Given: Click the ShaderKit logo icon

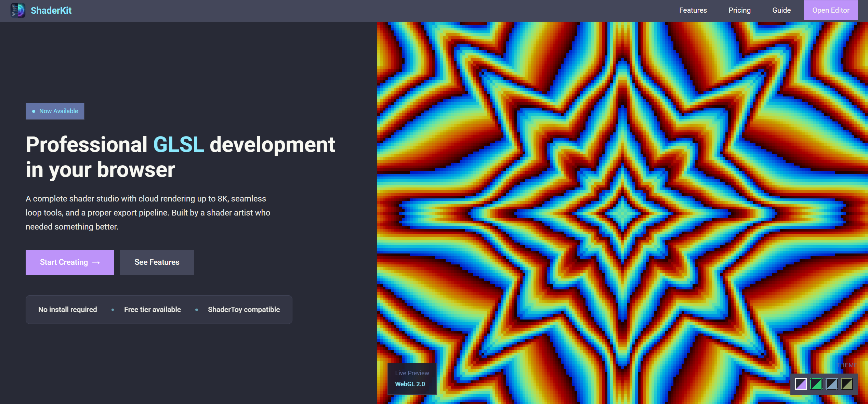Looking at the screenshot, I should 18,11.
